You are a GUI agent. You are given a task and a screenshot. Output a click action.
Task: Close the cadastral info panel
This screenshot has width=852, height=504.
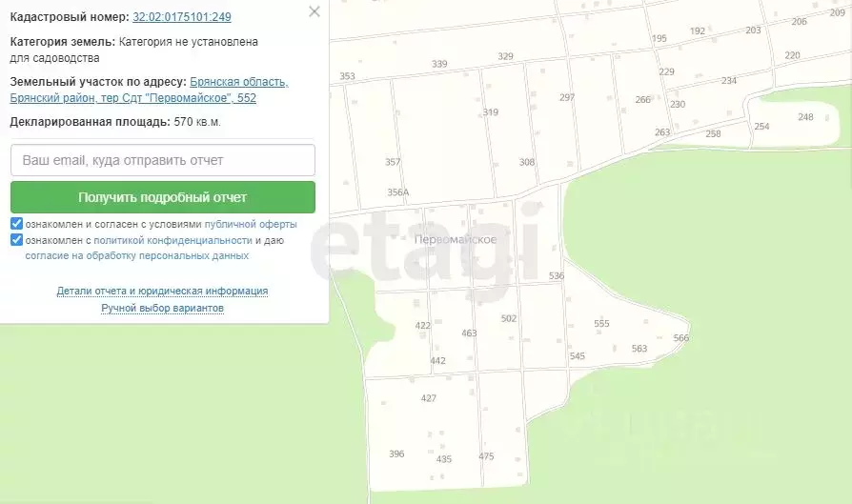tap(314, 11)
